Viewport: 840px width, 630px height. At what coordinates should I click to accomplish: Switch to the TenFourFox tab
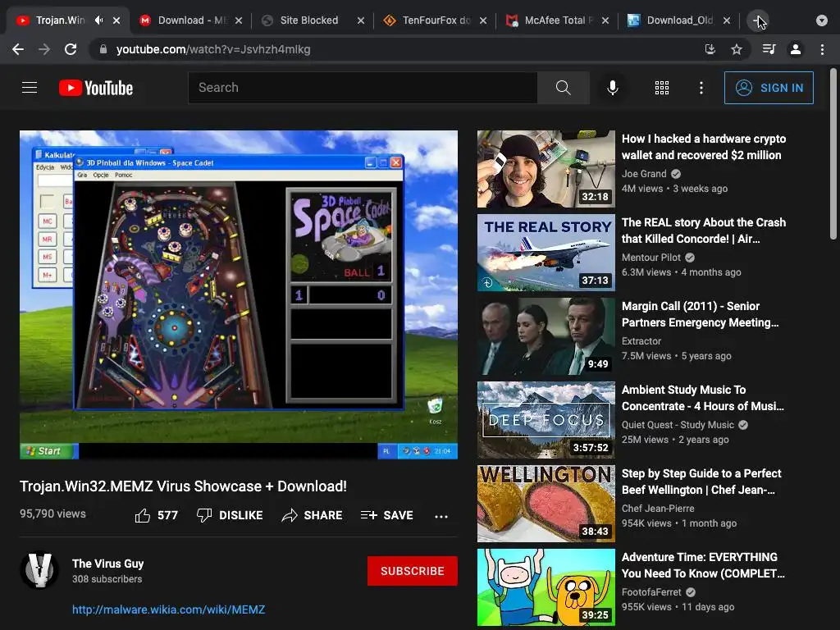pyautogui.click(x=435, y=21)
